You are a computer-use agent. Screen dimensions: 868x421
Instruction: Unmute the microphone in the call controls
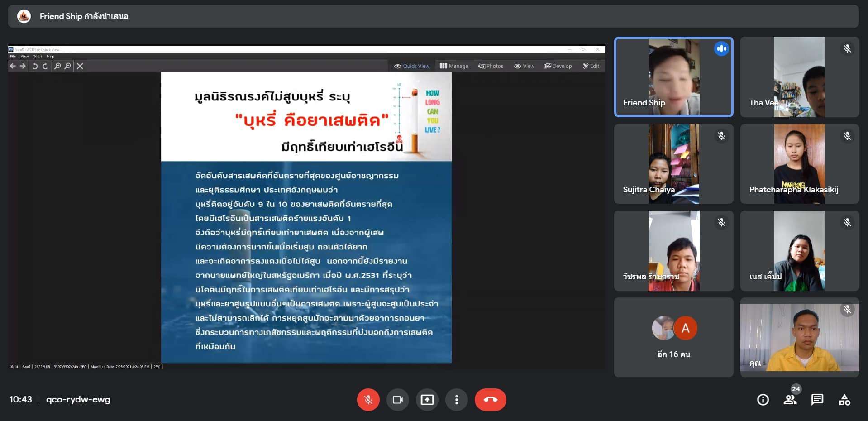(368, 400)
